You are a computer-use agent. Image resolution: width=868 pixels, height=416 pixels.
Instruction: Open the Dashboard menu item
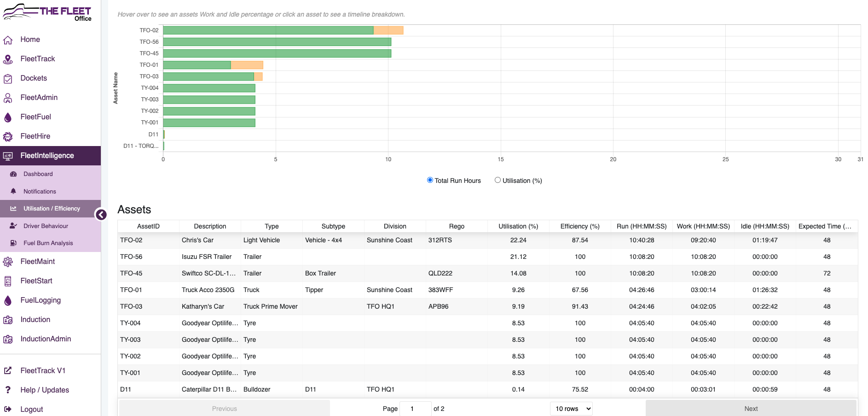coord(38,174)
